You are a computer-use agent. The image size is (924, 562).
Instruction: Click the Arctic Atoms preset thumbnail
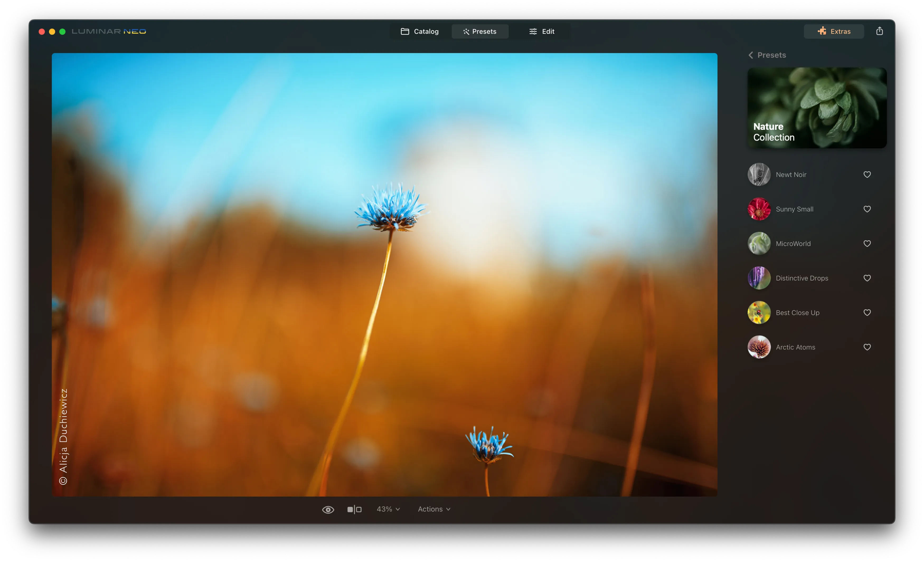coord(759,347)
